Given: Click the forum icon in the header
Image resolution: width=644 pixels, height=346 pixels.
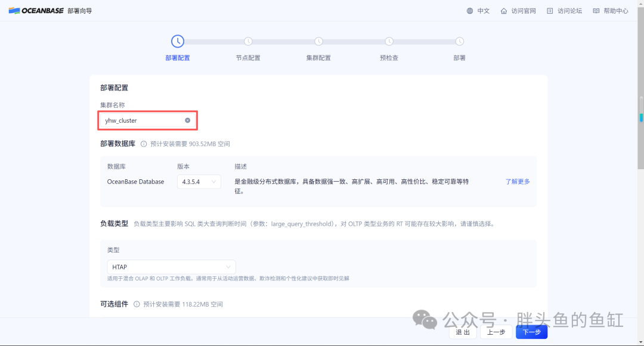Looking at the screenshot, I should (550, 11).
